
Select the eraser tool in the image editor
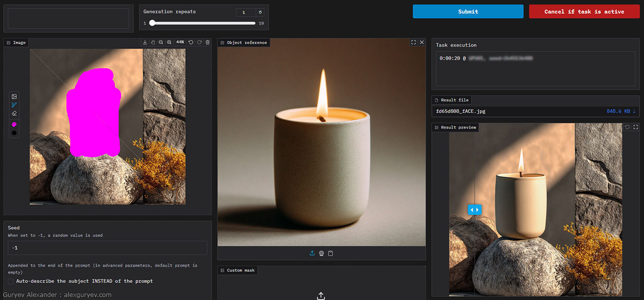tap(14, 113)
